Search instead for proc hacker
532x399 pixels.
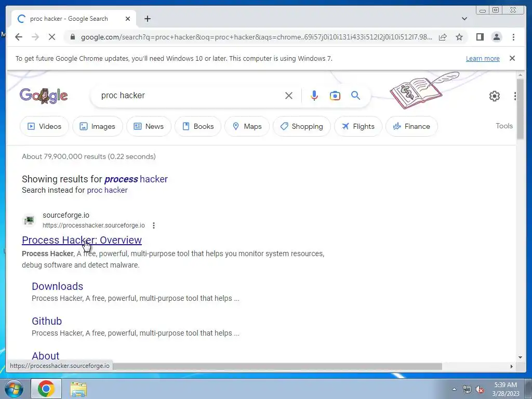pos(107,190)
